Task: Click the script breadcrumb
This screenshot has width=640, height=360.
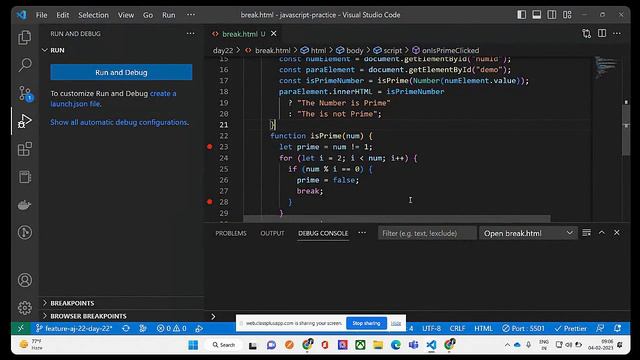Action: coord(388,51)
